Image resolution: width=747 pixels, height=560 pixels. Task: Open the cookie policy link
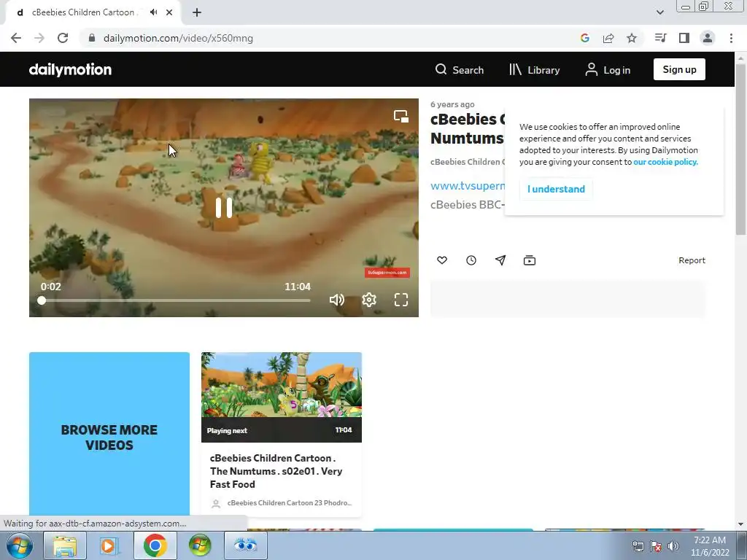point(665,162)
